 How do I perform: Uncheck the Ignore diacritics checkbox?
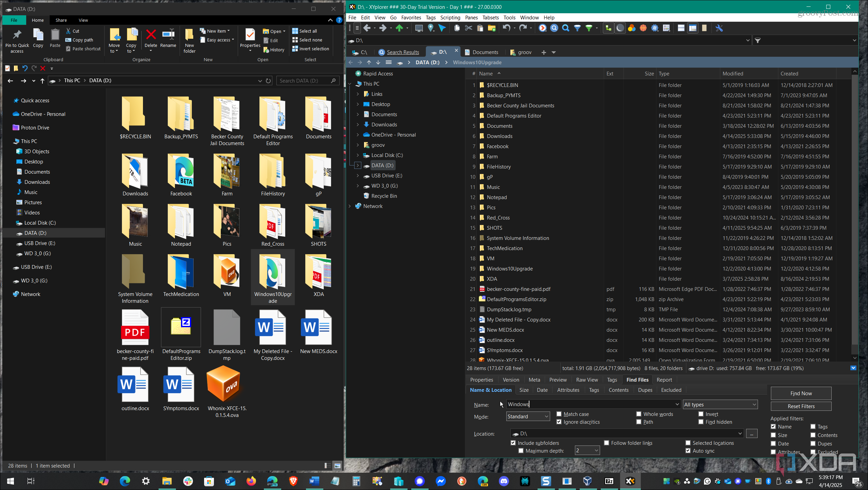click(559, 422)
